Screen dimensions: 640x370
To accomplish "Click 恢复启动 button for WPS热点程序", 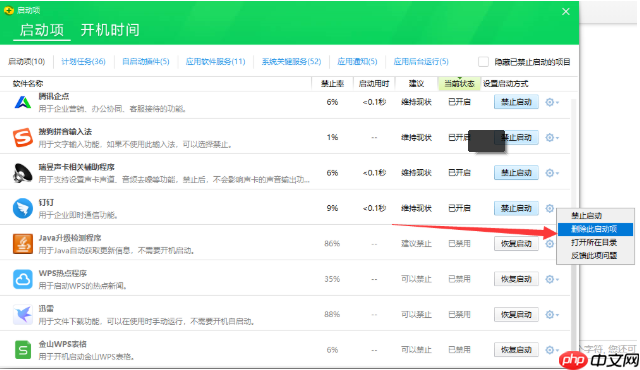I will coord(516,279).
